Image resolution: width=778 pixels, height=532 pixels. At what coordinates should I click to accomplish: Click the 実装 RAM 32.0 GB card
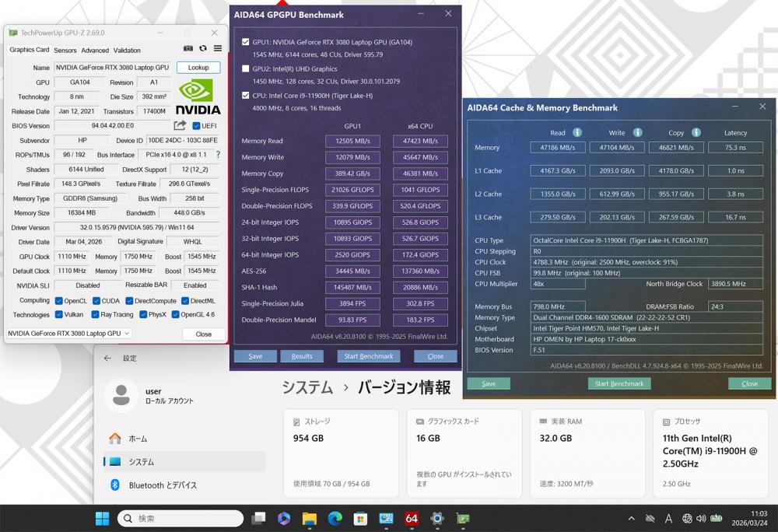tap(587, 453)
